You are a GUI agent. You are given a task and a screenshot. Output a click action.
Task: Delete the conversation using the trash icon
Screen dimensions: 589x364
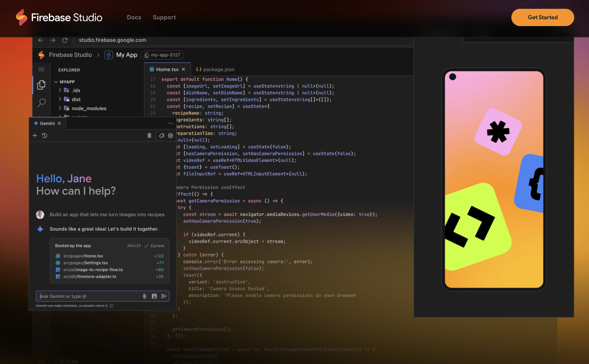click(149, 135)
